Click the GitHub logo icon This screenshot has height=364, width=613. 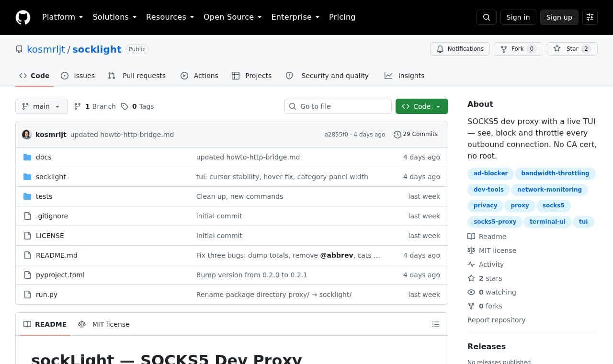23,17
